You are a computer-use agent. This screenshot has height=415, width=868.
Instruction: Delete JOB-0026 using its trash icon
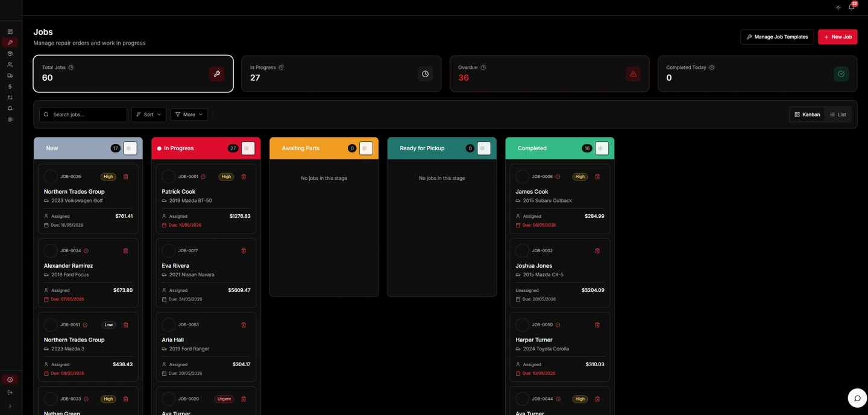125,177
